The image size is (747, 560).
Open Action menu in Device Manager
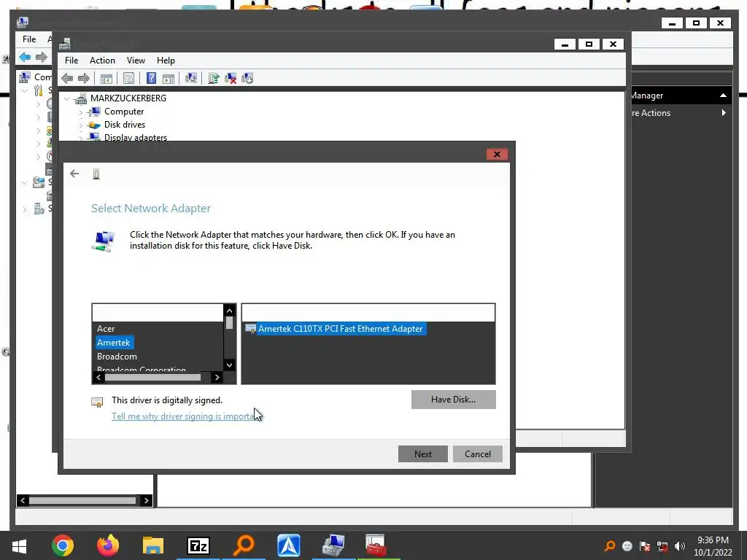coord(102,61)
